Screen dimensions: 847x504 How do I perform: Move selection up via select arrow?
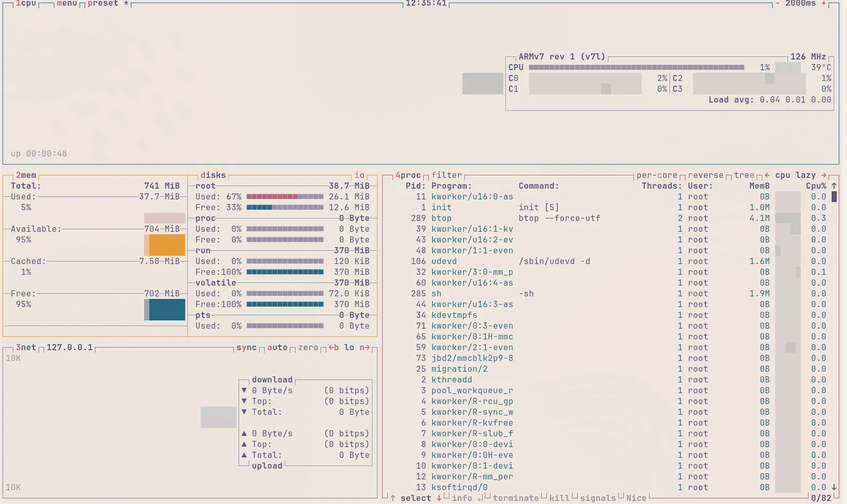pyautogui.click(x=393, y=498)
